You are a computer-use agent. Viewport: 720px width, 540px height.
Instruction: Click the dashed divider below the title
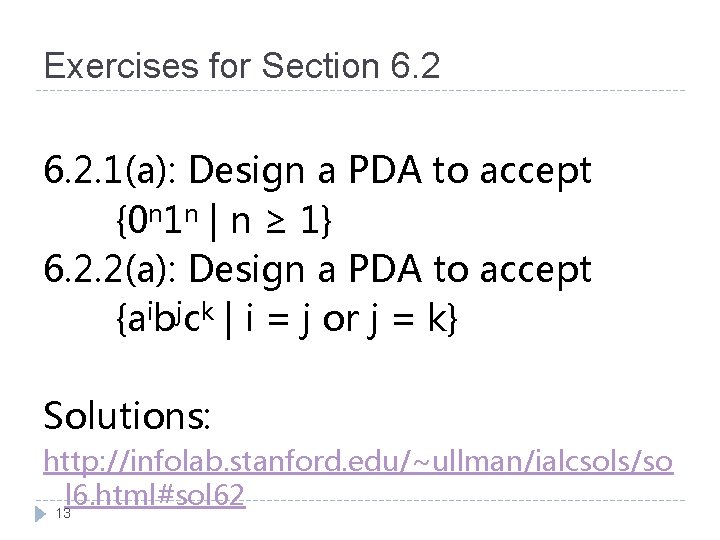360,91
